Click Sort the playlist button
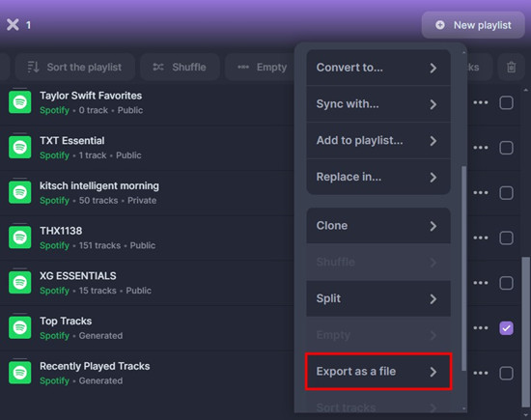 tap(75, 67)
